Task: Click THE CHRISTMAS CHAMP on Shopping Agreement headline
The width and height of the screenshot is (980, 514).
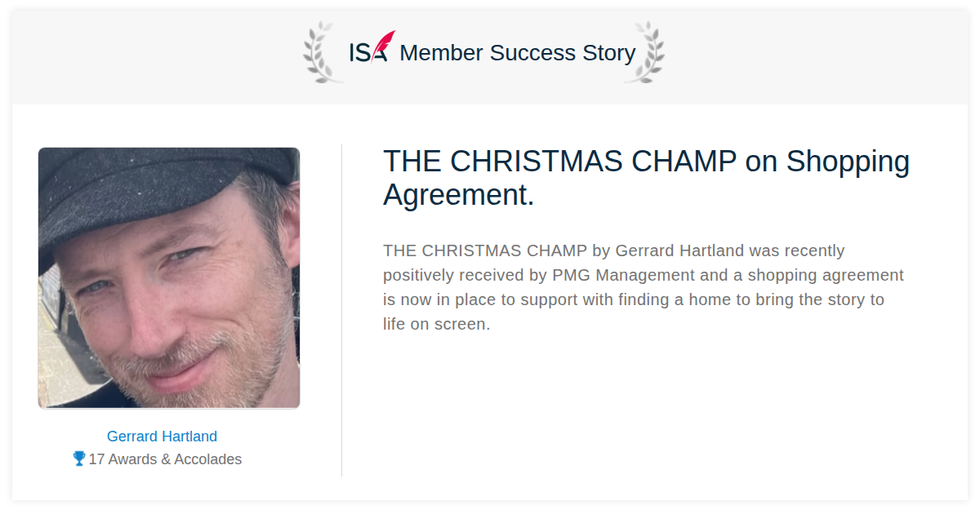Action: tap(646, 178)
